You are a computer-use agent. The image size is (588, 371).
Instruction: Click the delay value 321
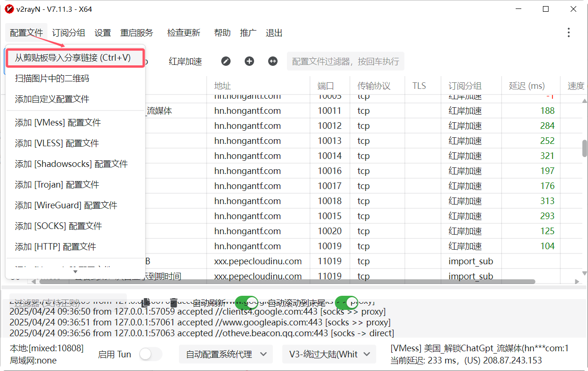(547, 156)
